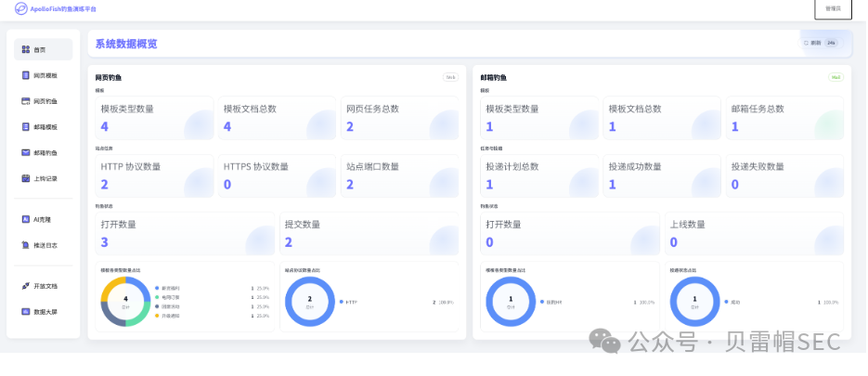Viewport: 868px width, 376px height.
Task: Click the 刷新 refresh button
Action: 821,43
